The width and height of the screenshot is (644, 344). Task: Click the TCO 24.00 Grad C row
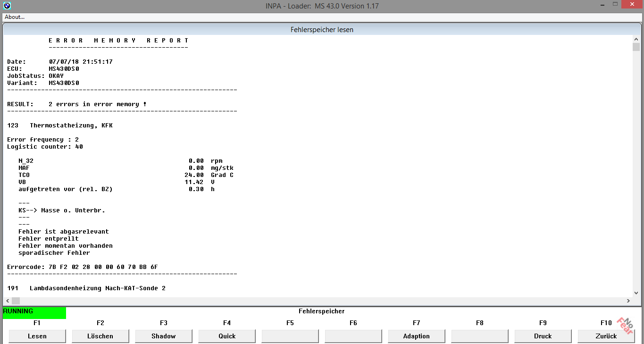point(126,175)
